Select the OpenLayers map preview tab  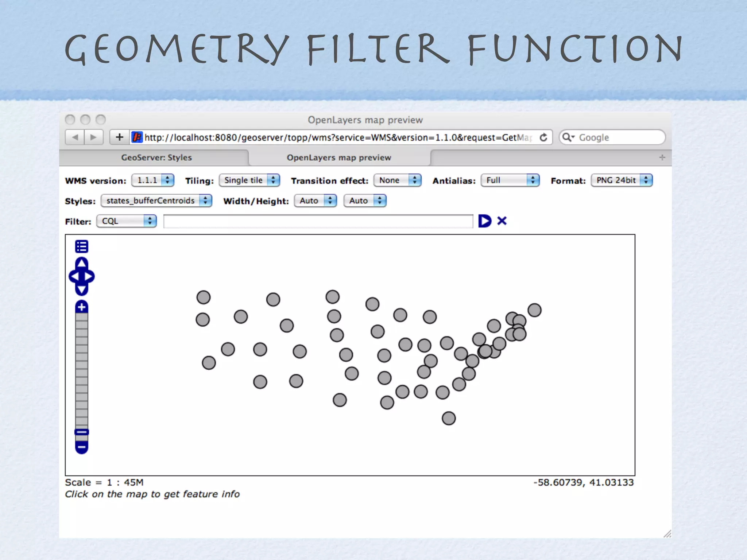339,157
